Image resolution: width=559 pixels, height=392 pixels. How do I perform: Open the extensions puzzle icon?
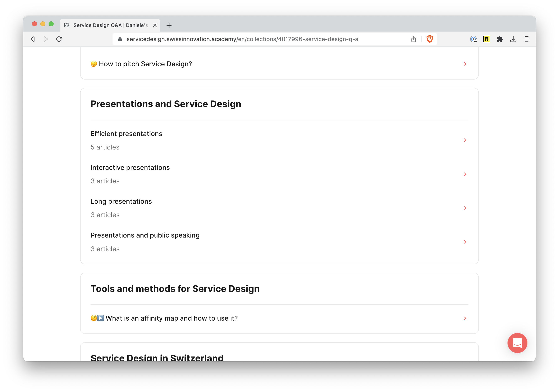[500, 39]
